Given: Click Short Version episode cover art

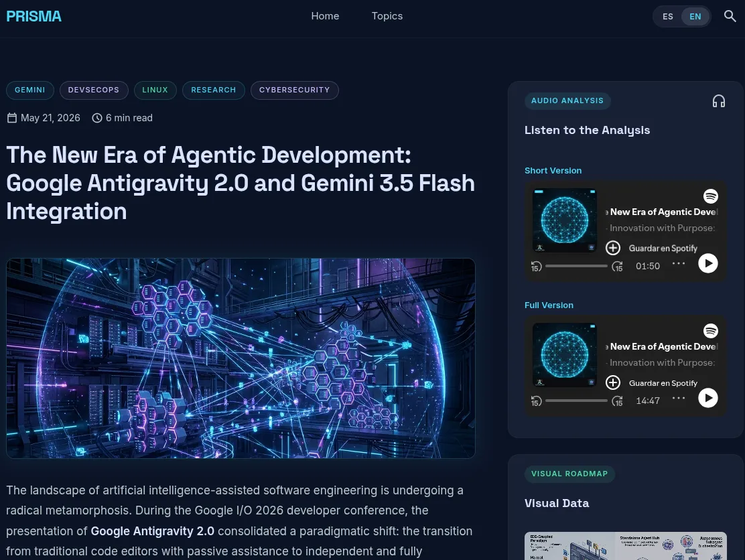Looking at the screenshot, I should [565, 220].
